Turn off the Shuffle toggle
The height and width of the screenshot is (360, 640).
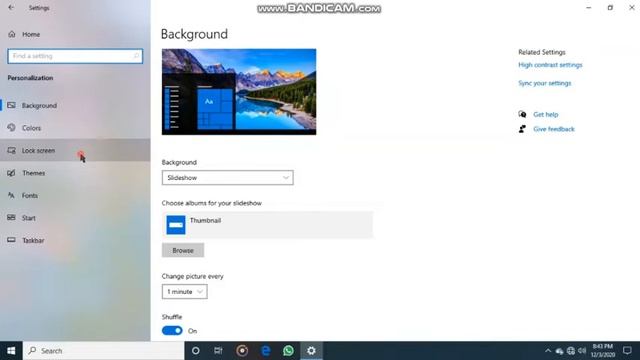coord(172,331)
